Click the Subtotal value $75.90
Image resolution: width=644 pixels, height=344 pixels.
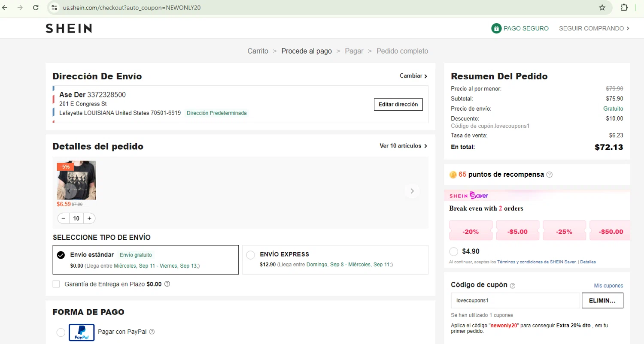pyautogui.click(x=614, y=98)
